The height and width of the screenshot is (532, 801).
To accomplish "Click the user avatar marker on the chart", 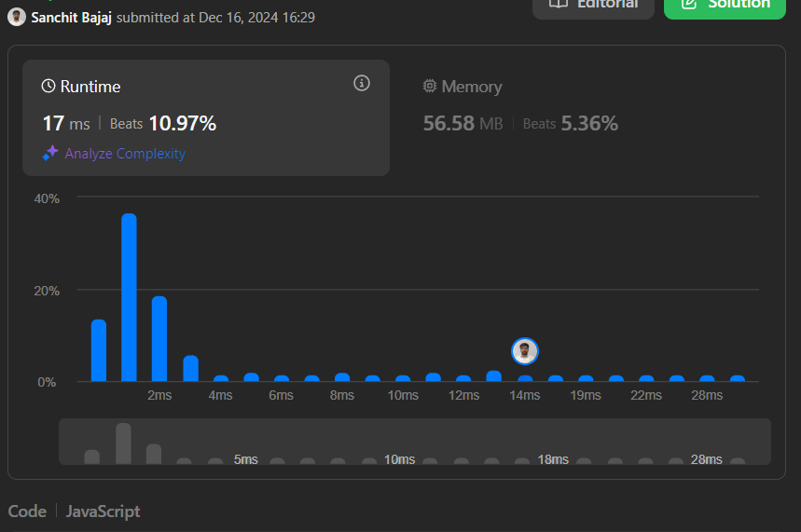I will click(525, 351).
